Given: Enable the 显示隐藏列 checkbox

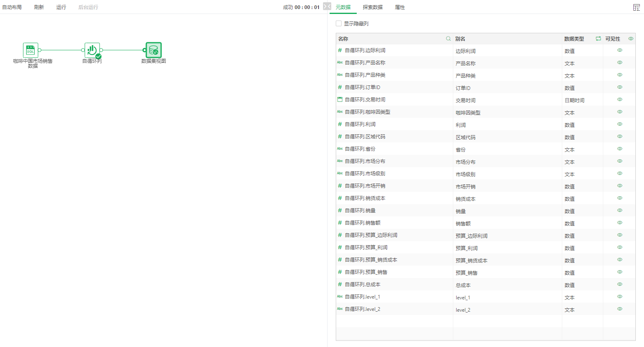Looking at the screenshot, I should [x=339, y=24].
